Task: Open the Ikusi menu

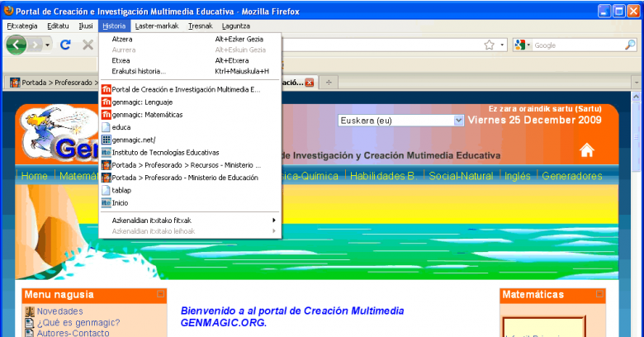Action: [x=86, y=26]
